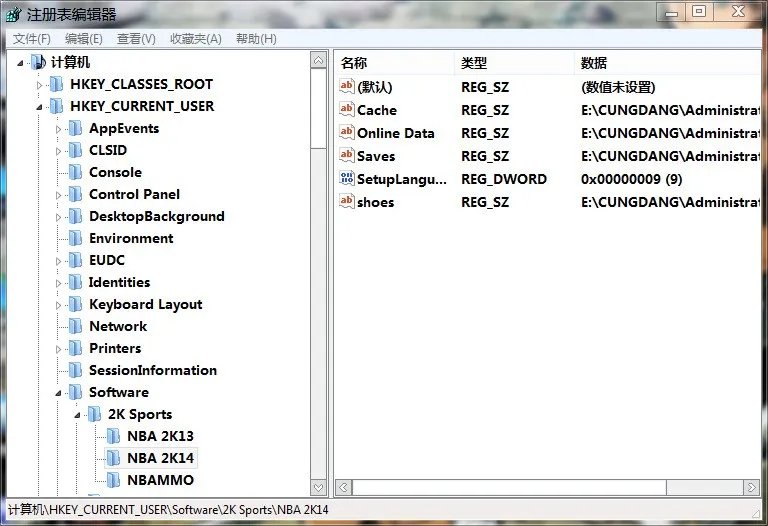Click the string icon beside shoes value
This screenshot has height=526, width=768.
pyautogui.click(x=347, y=201)
